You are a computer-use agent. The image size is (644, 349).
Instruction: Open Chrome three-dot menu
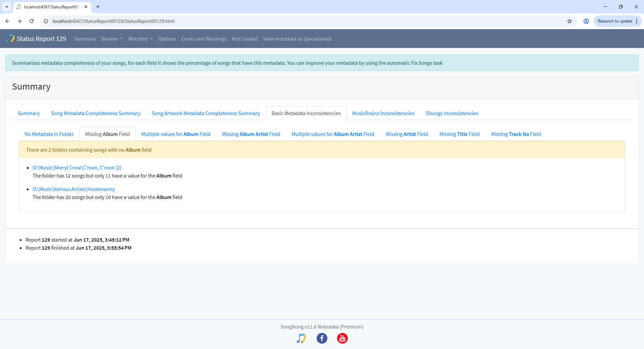[x=637, y=21]
